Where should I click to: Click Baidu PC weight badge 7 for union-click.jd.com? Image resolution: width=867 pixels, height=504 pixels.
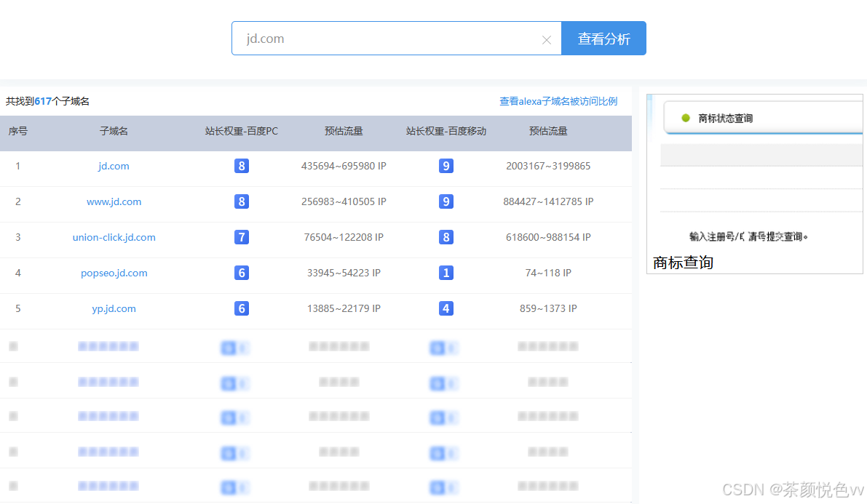click(242, 237)
